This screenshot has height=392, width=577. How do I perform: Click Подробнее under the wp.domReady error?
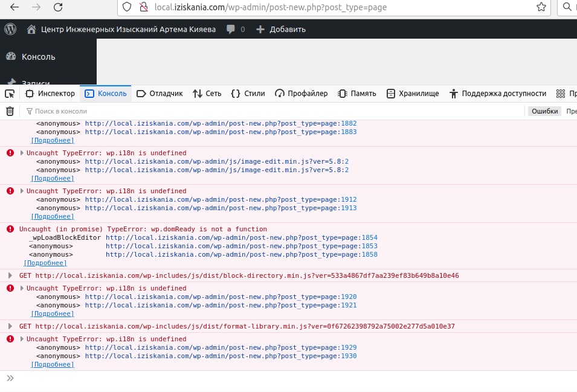coord(45,263)
